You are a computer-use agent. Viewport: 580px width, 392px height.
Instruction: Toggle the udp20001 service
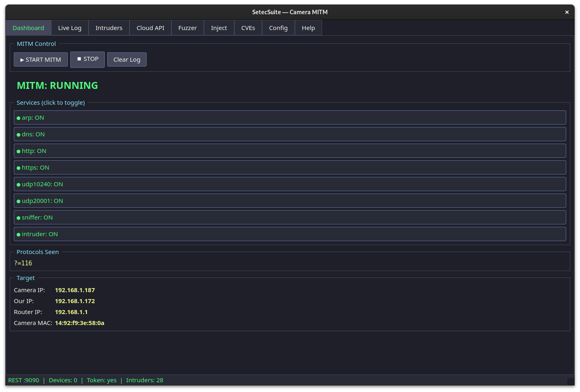(290, 200)
